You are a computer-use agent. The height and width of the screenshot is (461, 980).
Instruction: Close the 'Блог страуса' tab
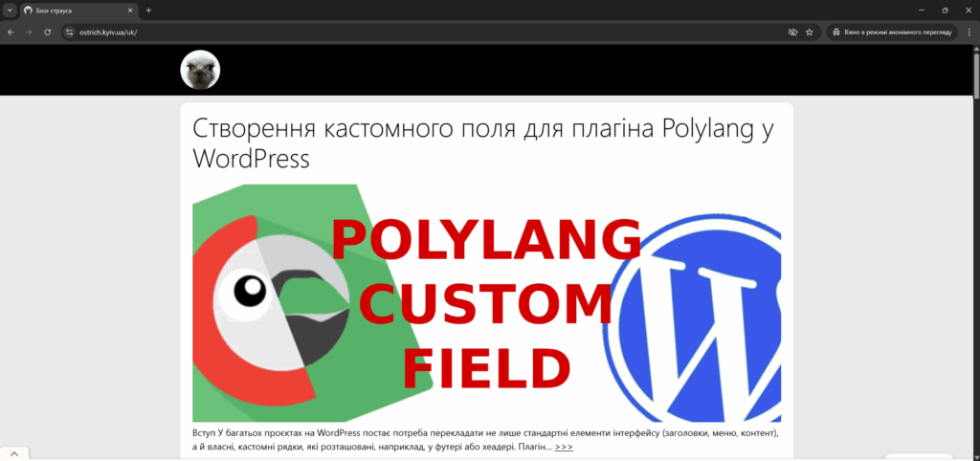tap(130, 11)
